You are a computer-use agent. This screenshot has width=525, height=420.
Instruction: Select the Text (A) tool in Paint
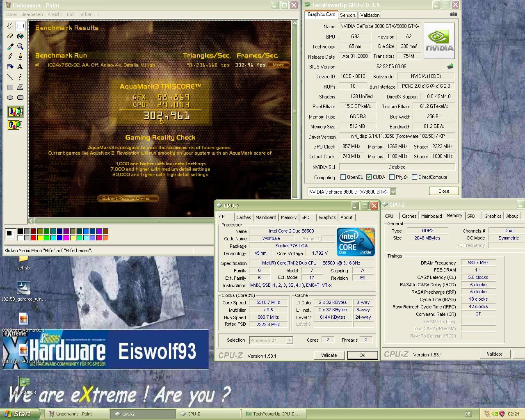pos(21,67)
